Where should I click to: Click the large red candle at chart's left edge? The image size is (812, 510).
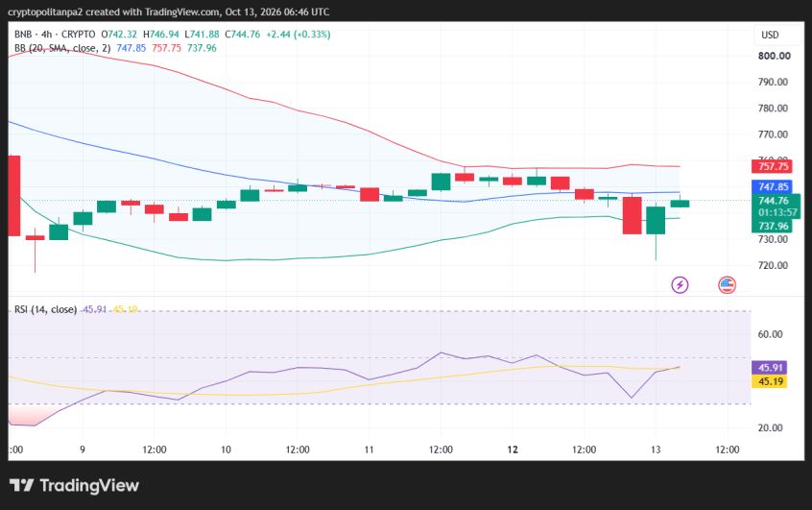(x=14, y=195)
